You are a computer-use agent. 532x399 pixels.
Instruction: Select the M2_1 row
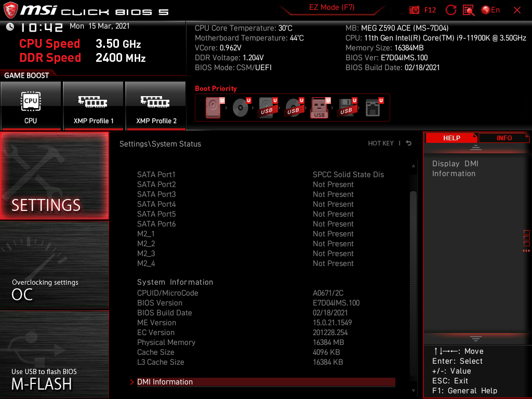coord(266,234)
